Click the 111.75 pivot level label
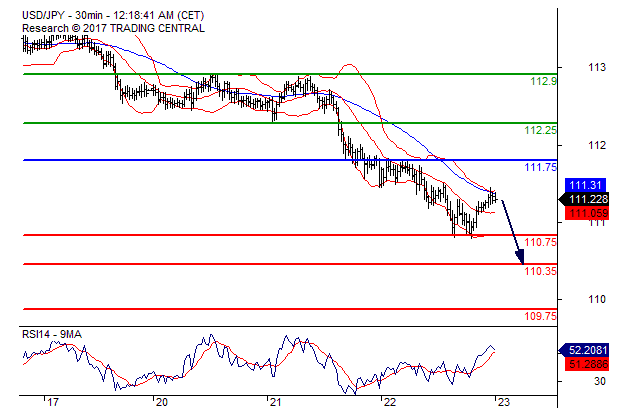Image resolution: width=643 pixels, height=414 pixels. [540, 168]
